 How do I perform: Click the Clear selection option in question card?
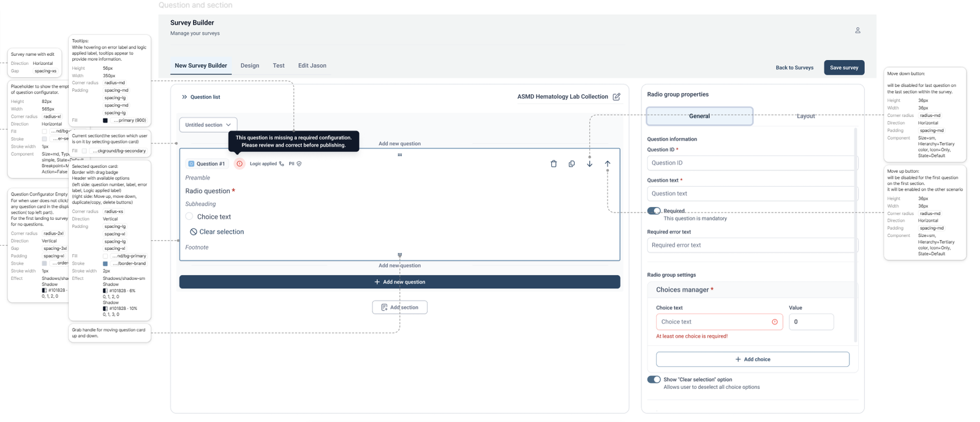point(217,232)
